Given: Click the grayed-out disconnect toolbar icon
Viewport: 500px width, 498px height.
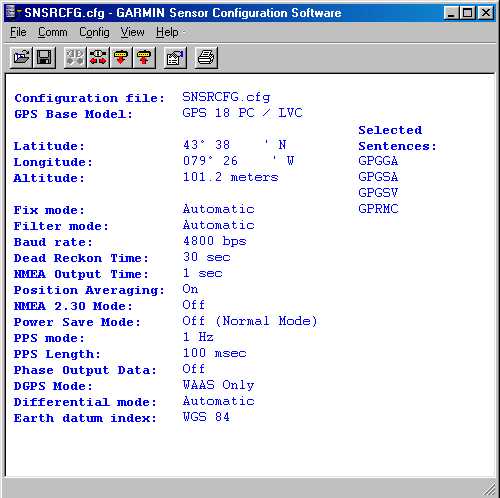Looking at the screenshot, I should pyautogui.click(x=75, y=58).
